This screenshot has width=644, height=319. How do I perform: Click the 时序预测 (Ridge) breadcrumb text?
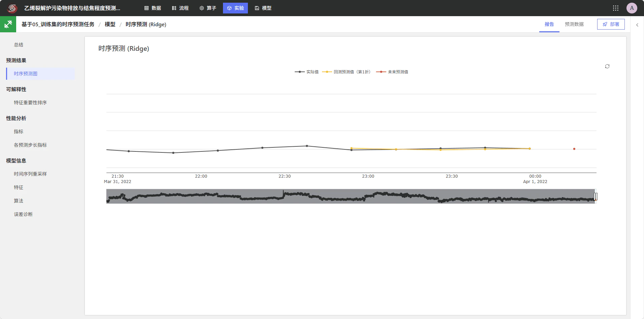point(146,24)
